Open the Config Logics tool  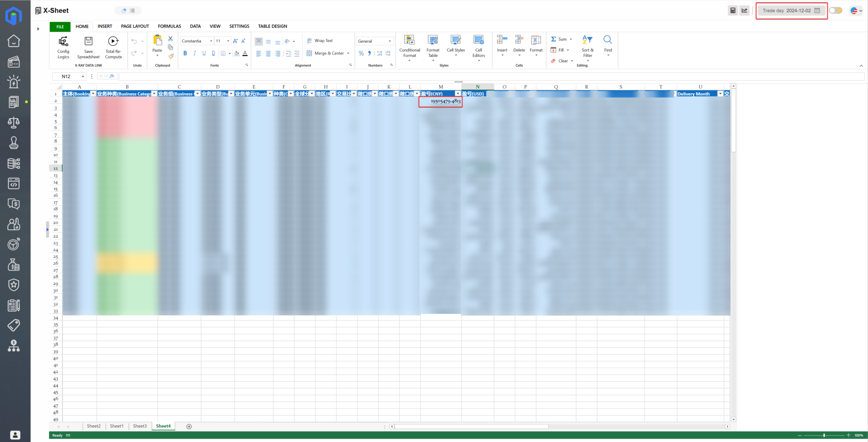pyautogui.click(x=63, y=47)
